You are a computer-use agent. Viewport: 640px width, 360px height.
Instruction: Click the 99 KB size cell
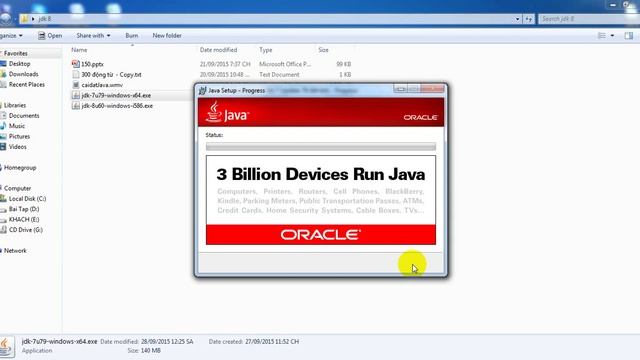(x=344, y=64)
